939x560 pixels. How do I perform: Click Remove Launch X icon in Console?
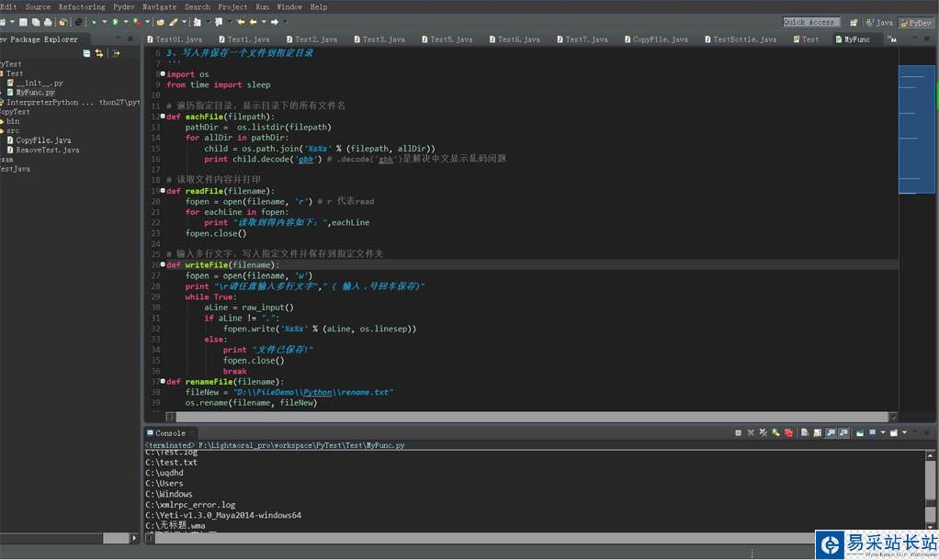coord(751,432)
